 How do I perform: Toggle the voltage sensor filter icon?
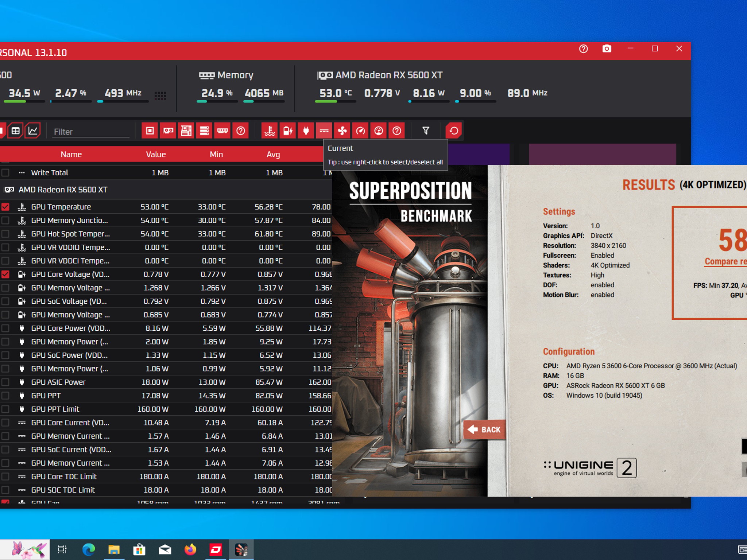point(288,131)
